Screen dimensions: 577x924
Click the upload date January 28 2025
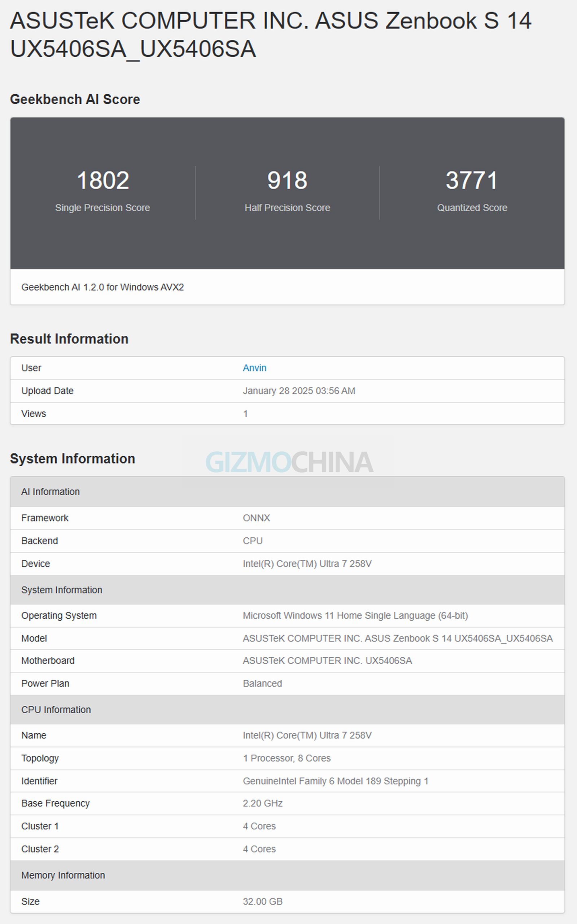coord(299,391)
